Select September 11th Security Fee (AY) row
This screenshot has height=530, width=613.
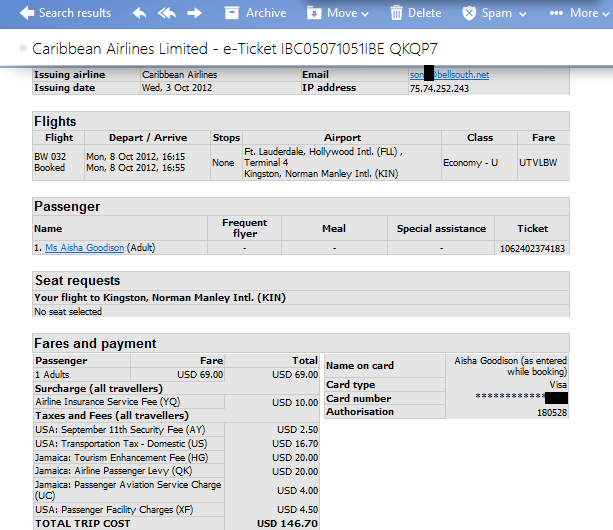(x=177, y=430)
